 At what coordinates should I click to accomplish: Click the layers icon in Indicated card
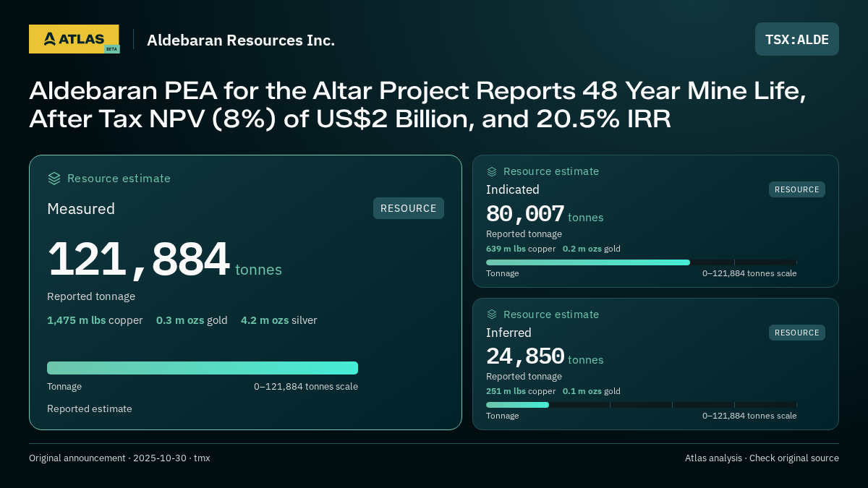pyautogui.click(x=492, y=171)
